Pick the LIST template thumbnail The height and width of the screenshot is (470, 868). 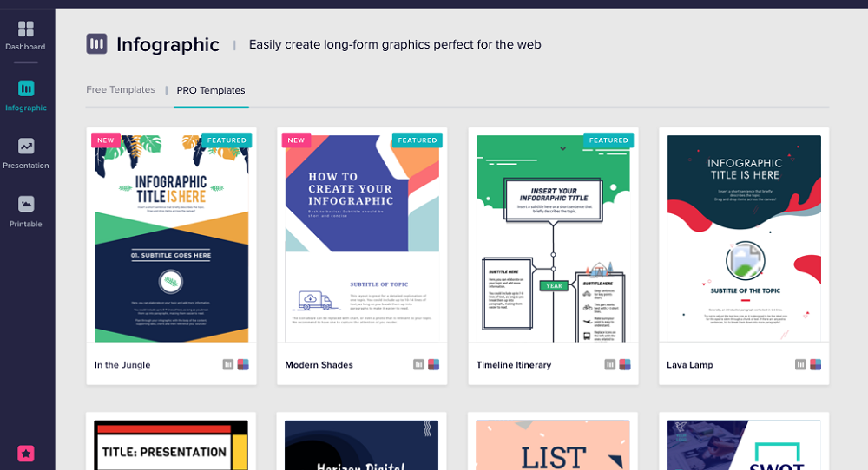[553, 444]
